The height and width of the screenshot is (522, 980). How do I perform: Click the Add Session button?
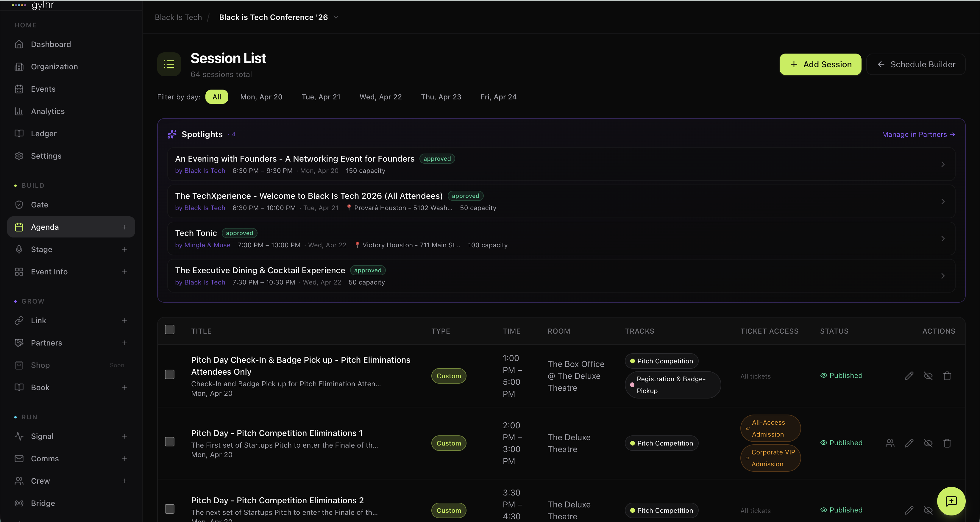click(x=820, y=64)
